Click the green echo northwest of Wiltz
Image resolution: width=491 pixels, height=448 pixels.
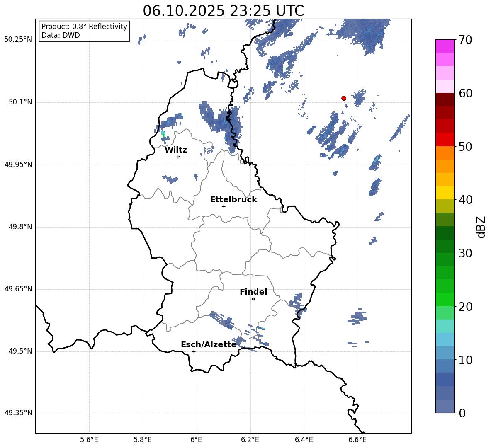pyautogui.click(x=163, y=134)
